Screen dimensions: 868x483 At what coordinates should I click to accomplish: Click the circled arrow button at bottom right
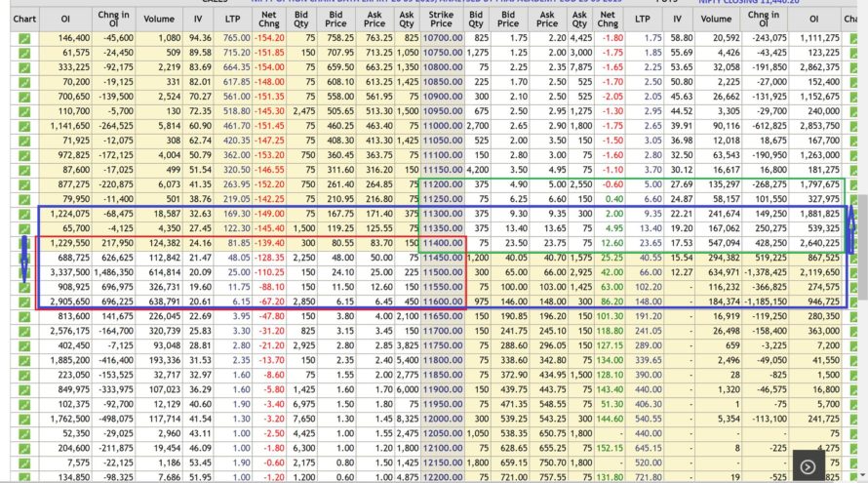tap(809, 467)
